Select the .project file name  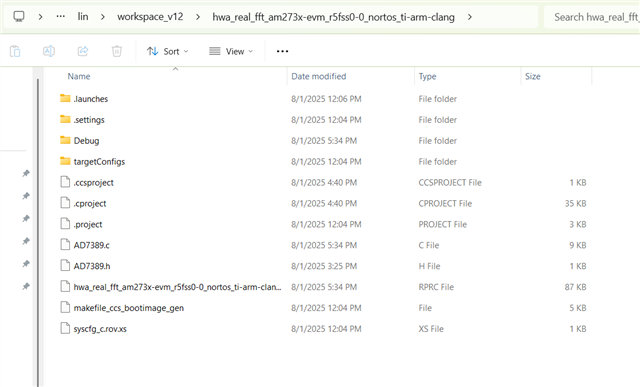[x=88, y=224]
